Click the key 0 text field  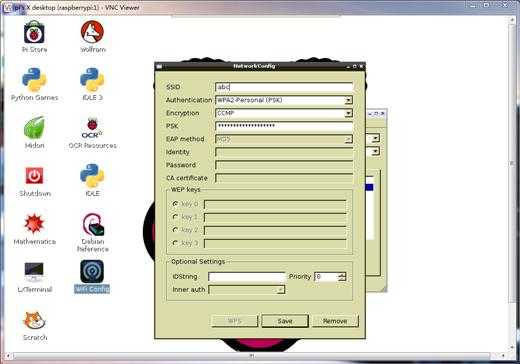point(275,204)
